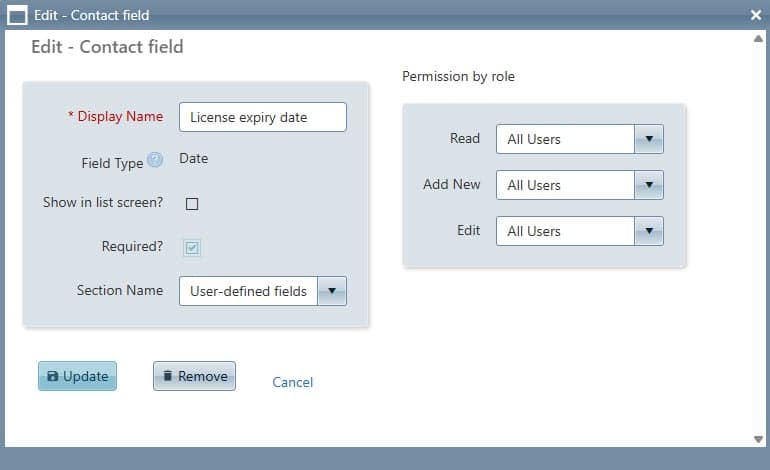Viewport: 770px width, 470px height.
Task: Click the 'Edit - Contact field' page heading
Action: click(x=107, y=47)
